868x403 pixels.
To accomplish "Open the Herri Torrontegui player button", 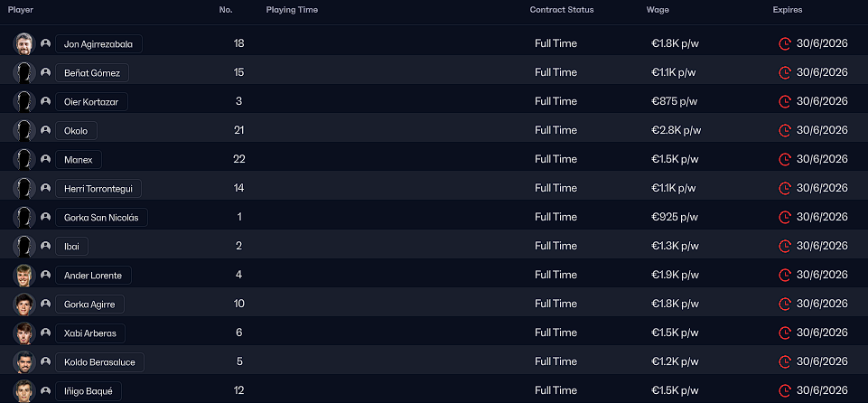I will 98,188.
